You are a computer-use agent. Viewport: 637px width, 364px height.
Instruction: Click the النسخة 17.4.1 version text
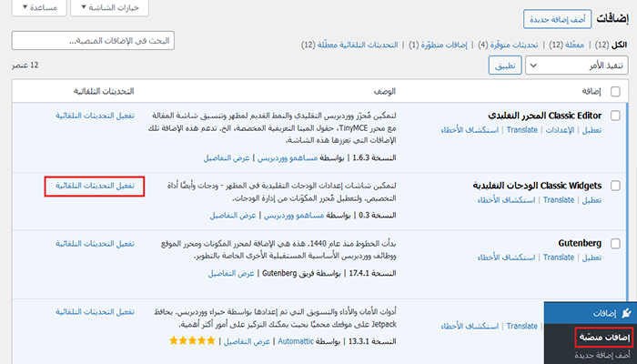point(372,273)
